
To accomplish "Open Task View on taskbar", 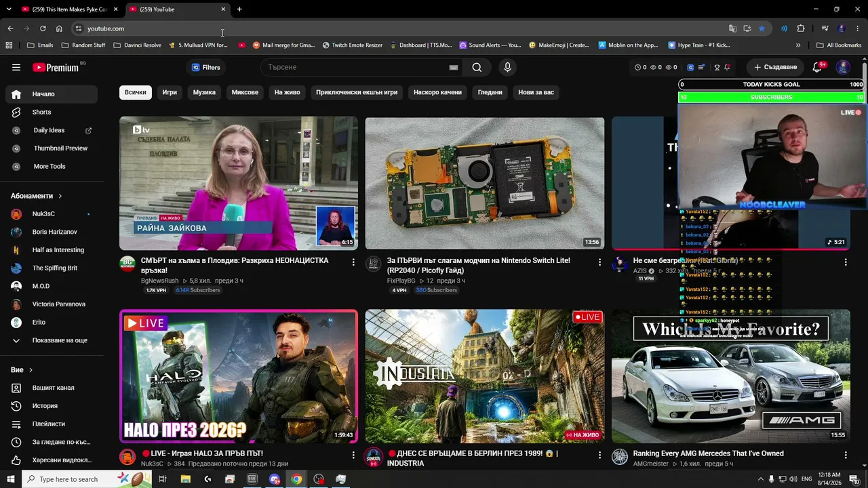I will 163,479.
